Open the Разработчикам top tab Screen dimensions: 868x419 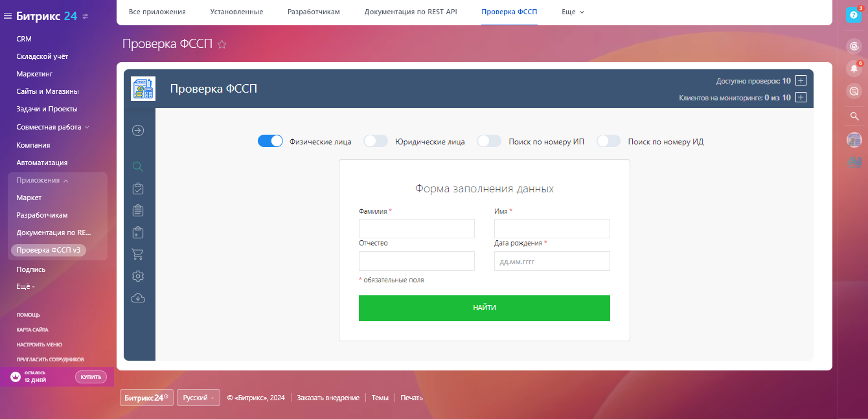click(314, 12)
